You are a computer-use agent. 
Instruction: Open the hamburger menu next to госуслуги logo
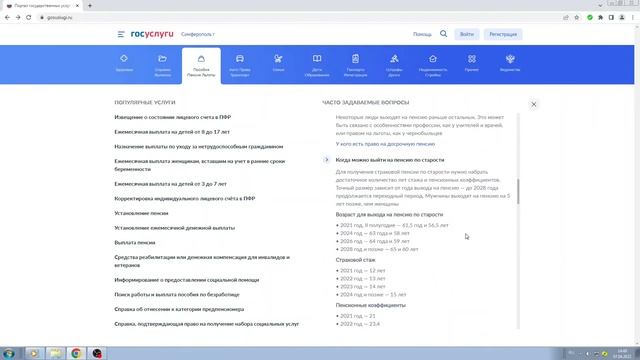(x=121, y=34)
